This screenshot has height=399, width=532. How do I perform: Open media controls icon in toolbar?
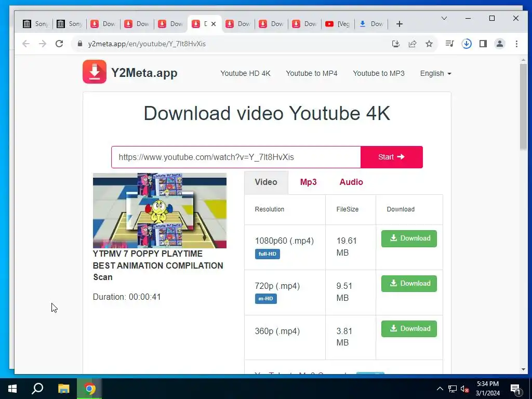point(449,44)
